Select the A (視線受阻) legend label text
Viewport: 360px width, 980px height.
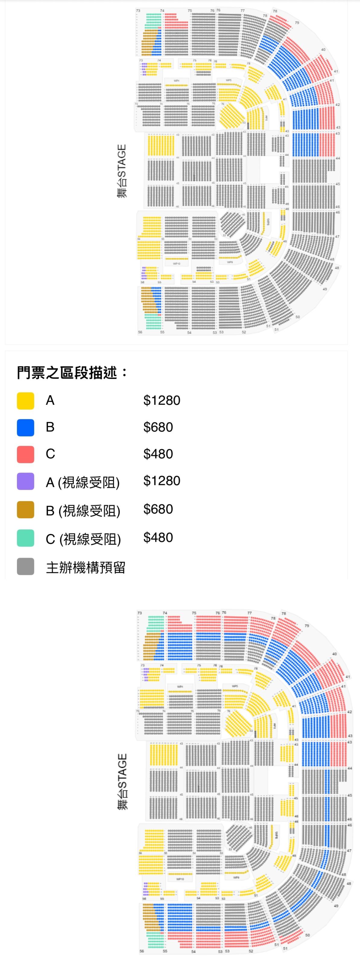coord(83,482)
